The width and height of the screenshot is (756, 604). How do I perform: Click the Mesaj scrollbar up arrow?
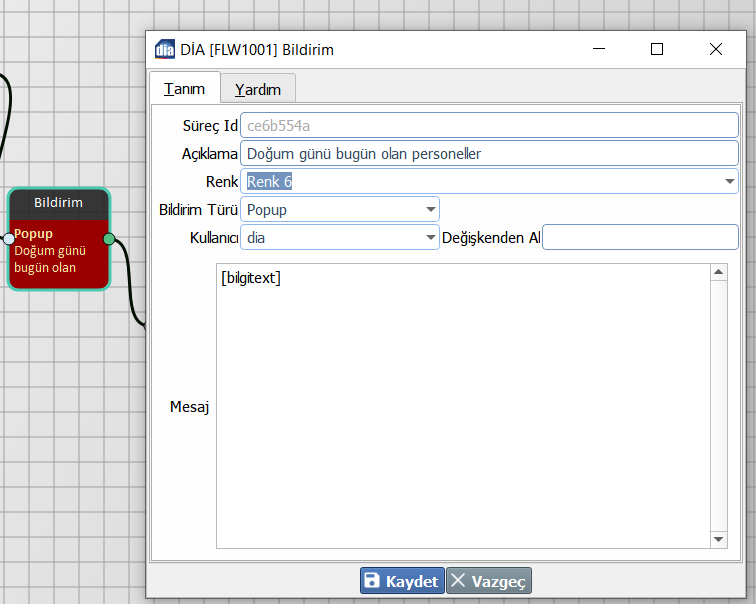[718, 272]
